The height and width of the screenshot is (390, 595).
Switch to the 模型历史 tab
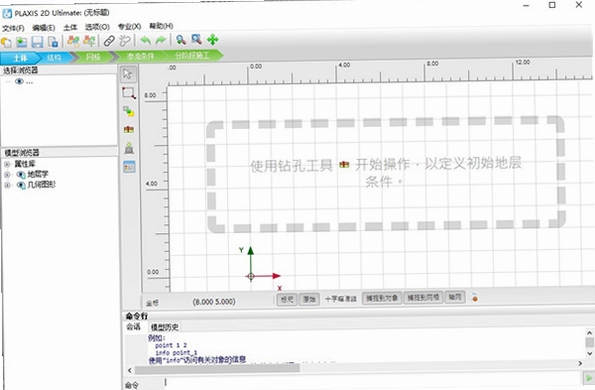coord(164,327)
